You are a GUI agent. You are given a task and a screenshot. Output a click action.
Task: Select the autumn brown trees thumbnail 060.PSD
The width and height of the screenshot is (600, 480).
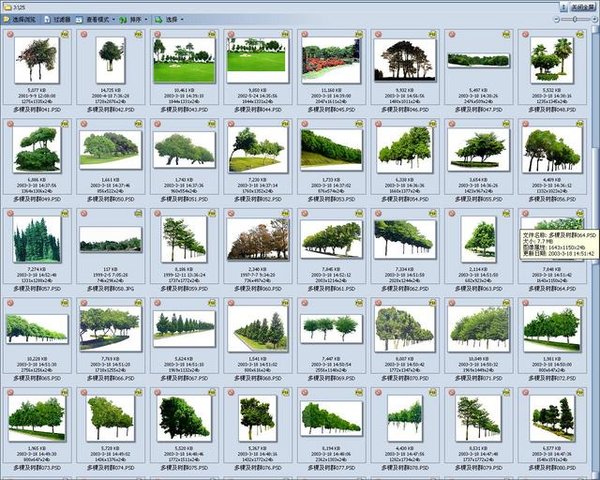(x=258, y=239)
